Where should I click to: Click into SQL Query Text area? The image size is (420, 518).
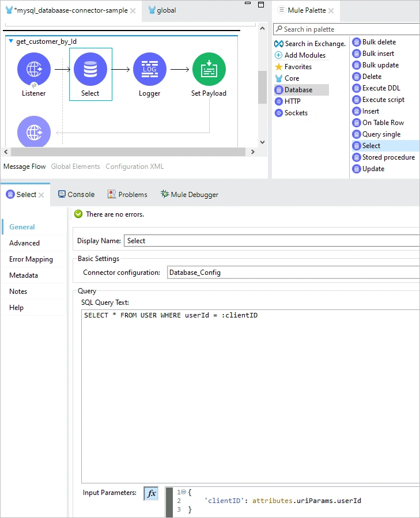point(251,396)
